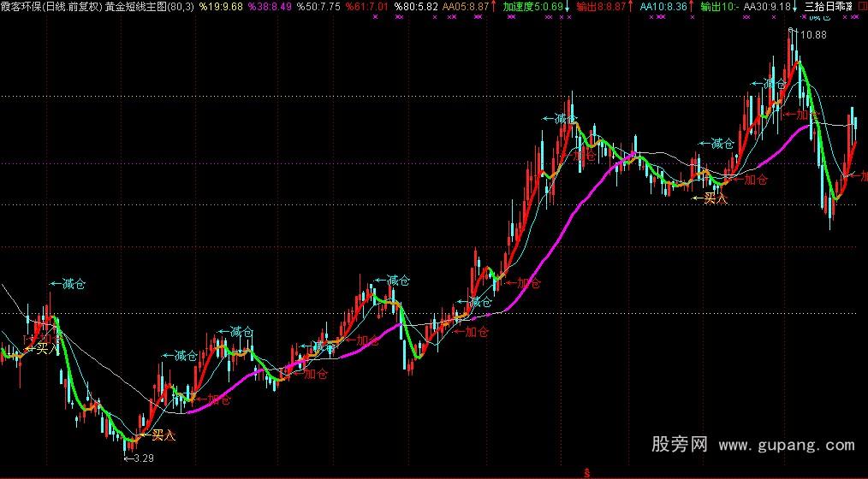Click the 10.88 high price marker
868x479 pixels.
(808, 34)
